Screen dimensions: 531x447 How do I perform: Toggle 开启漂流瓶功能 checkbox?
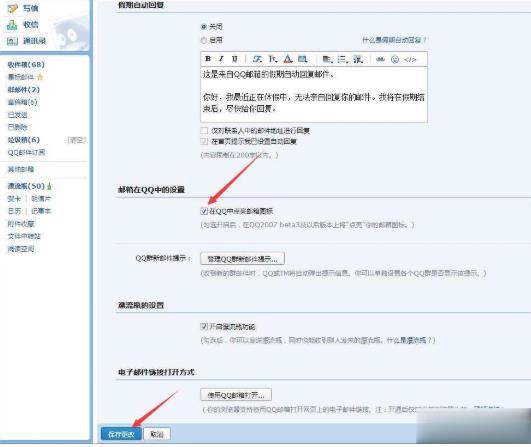[x=204, y=326]
